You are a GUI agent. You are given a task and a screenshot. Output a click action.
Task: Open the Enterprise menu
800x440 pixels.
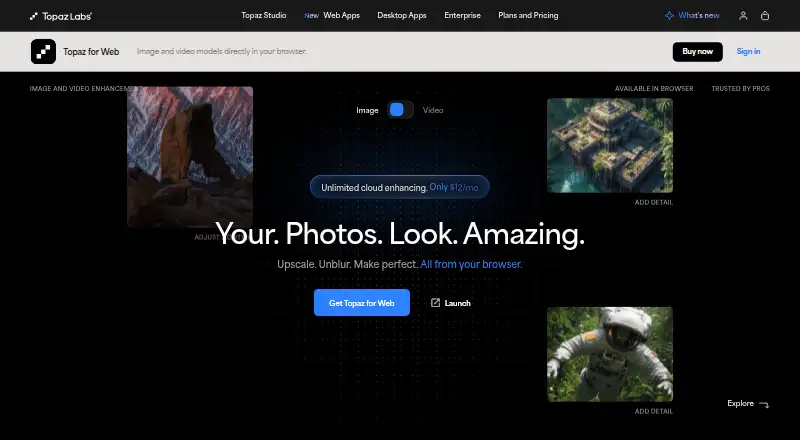coord(462,15)
